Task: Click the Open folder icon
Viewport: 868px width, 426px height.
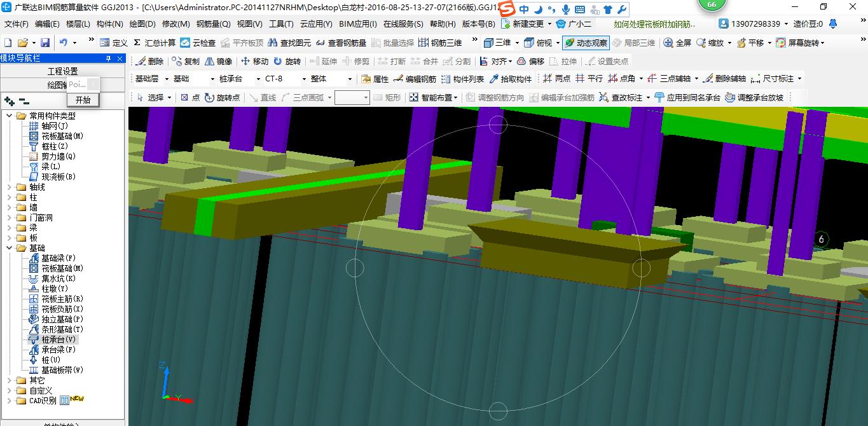Action: (x=22, y=43)
